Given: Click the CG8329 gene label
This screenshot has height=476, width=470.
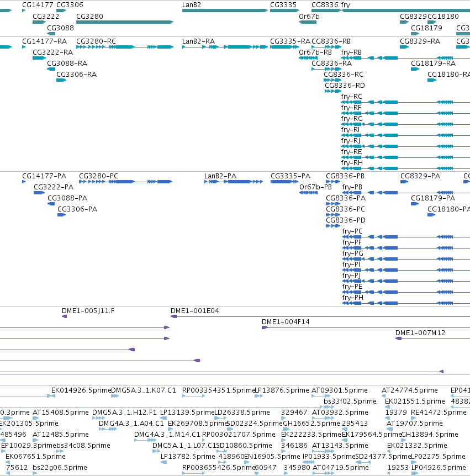Looking at the screenshot, I should (x=413, y=17).
